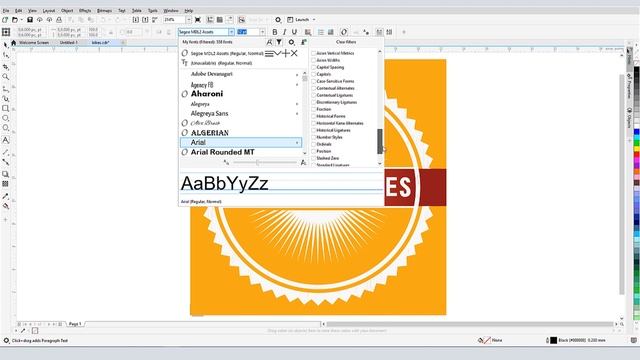Apply Italic formatting
640x360 pixels.
click(284, 32)
